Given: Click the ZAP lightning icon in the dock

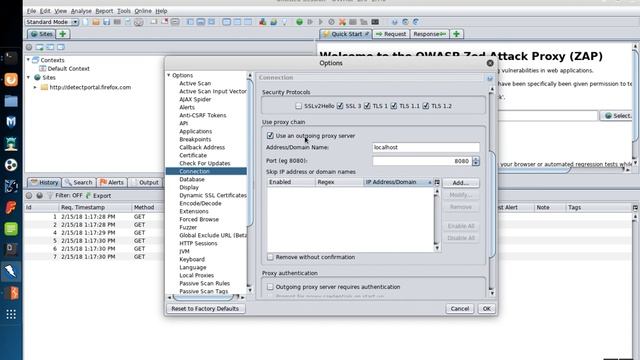Looking at the screenshot, I should [x=11, y=271].
